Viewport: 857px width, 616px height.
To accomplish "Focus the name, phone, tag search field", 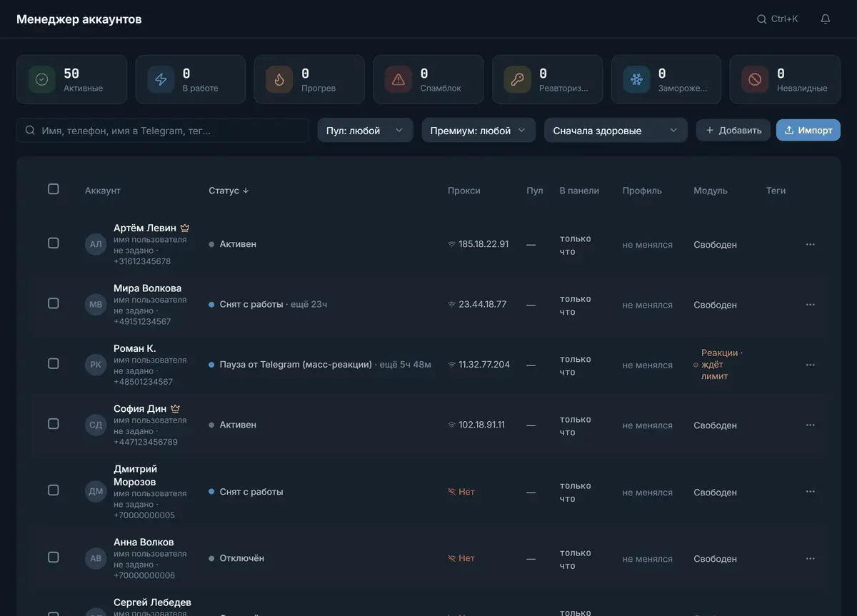I will (x=163, y=131).
